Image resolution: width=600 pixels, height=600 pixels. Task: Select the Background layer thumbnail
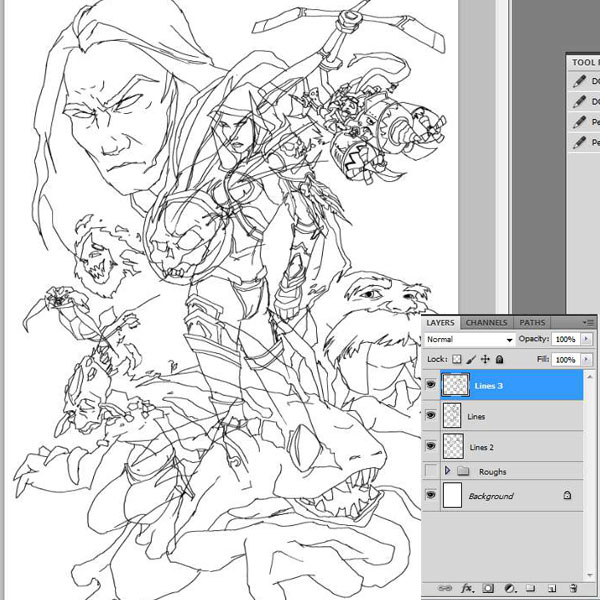pyautogui.click(x=452, y=495)
